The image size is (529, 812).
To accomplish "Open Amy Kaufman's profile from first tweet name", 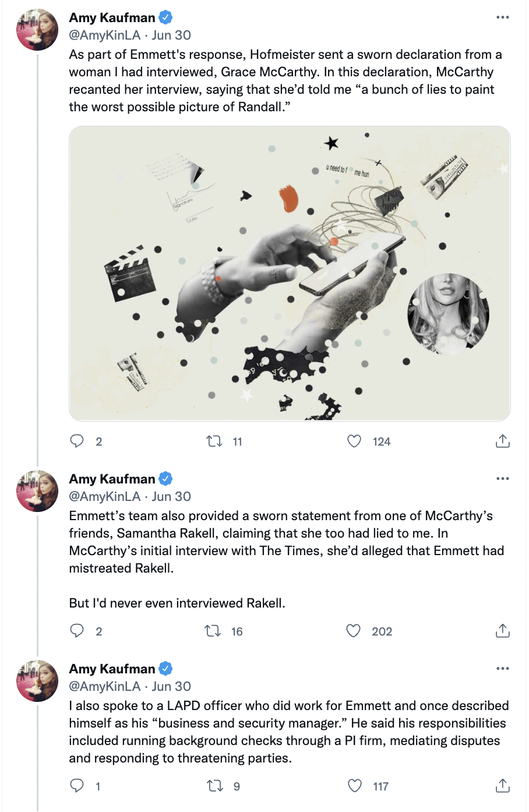I will [x=112, y=18].
